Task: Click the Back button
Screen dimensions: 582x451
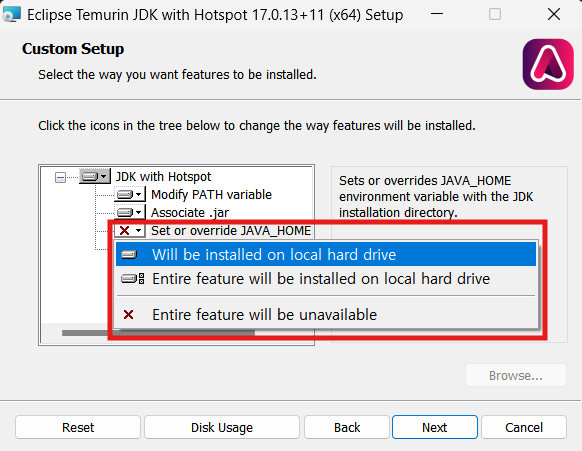Action: [347, 427]
